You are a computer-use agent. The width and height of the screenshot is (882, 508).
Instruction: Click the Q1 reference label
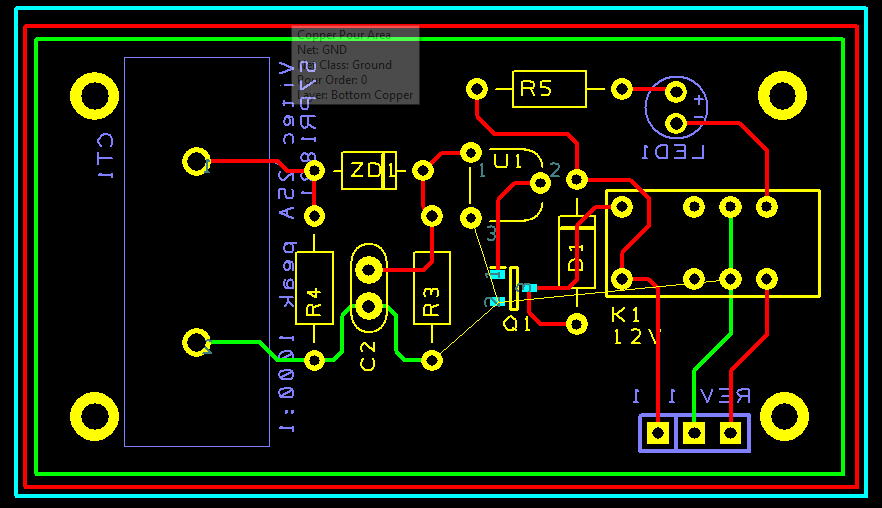pyautogui.click(x=516, y=324)
